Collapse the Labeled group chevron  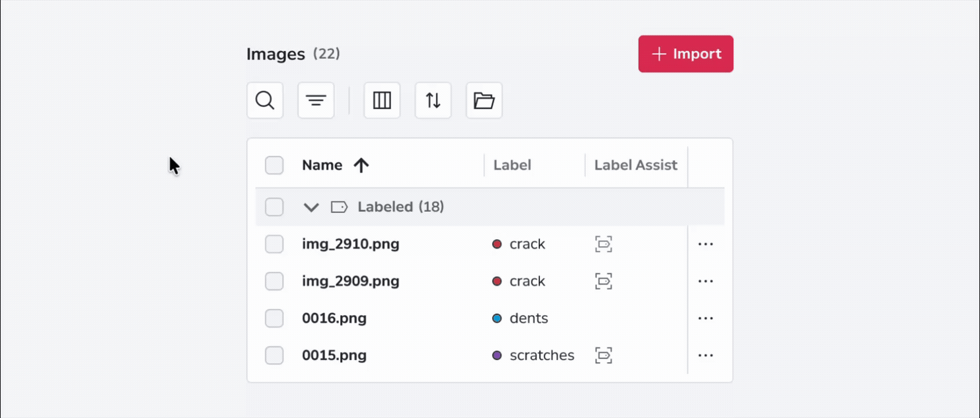(311, 207)
